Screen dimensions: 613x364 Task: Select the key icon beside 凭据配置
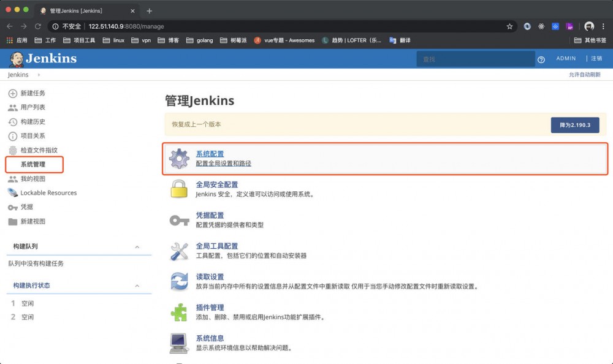178,219
